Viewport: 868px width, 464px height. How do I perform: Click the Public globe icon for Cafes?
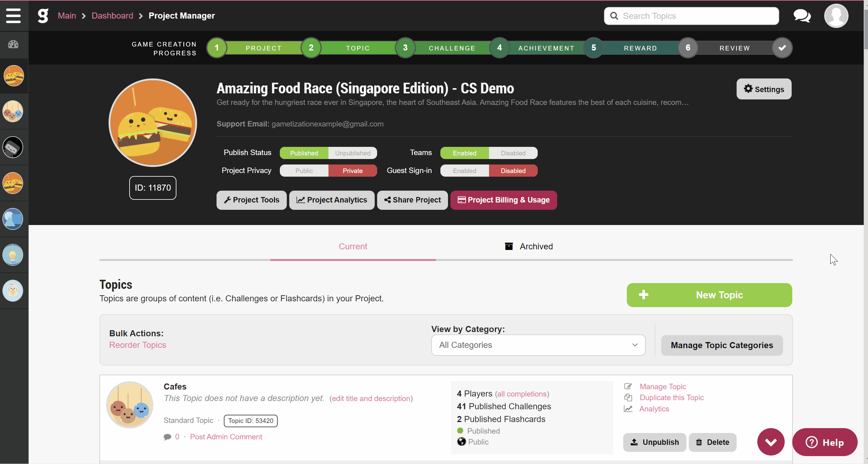coord(461,441)
